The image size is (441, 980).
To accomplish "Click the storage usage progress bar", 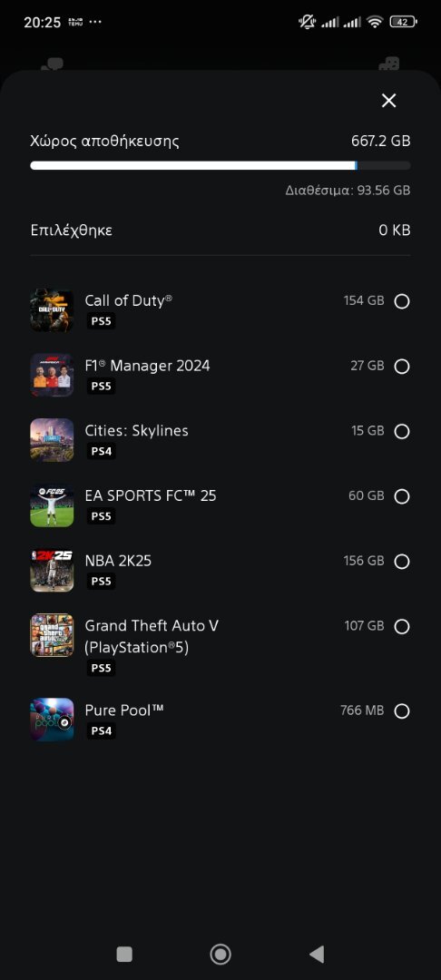I will (x=220, y=166).
